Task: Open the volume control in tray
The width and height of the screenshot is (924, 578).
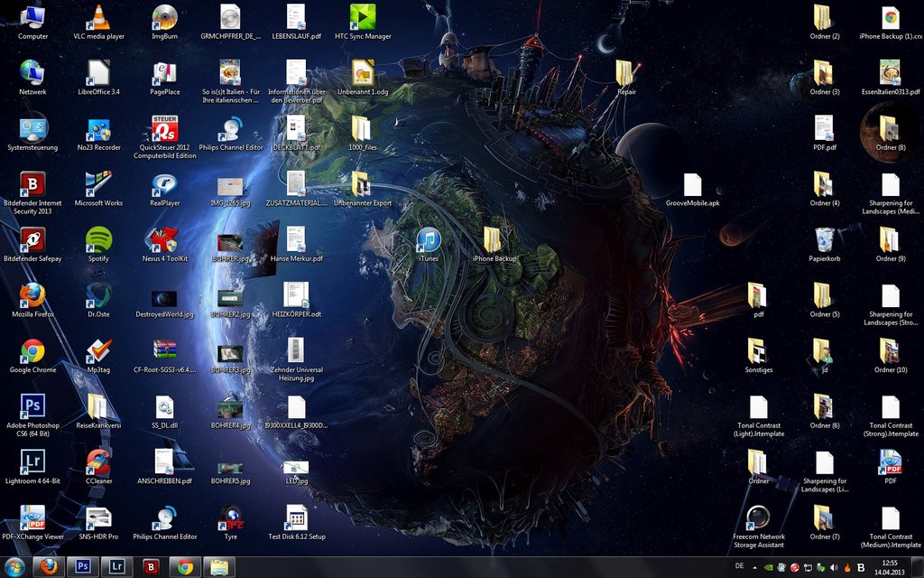Action: point(834,567)
